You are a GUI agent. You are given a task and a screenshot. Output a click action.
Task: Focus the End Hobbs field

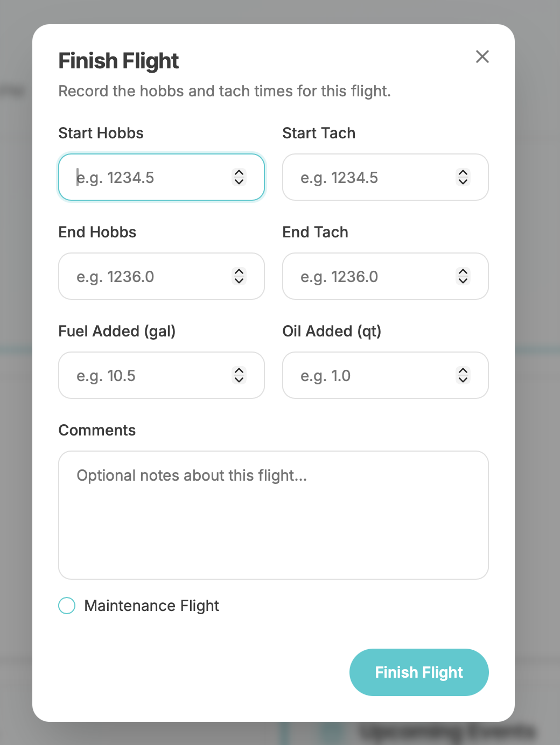pyautogui.click(x=151, y=277)
